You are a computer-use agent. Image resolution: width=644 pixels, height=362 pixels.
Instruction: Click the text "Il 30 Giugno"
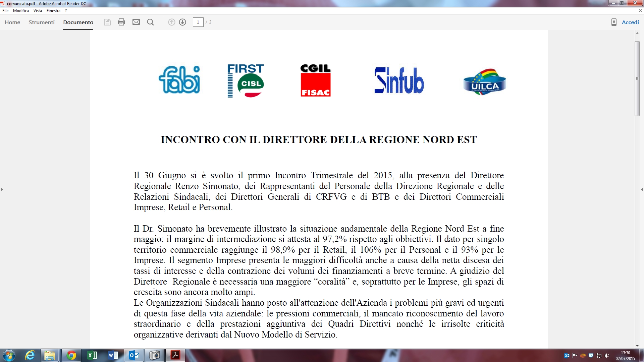pos(160,175)
